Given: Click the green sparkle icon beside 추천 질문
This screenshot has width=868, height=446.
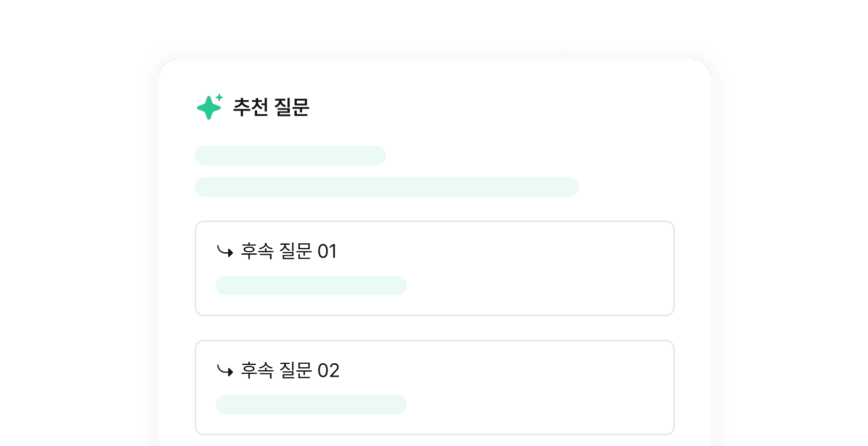Looking at the screenshot, I should [209, 107].
